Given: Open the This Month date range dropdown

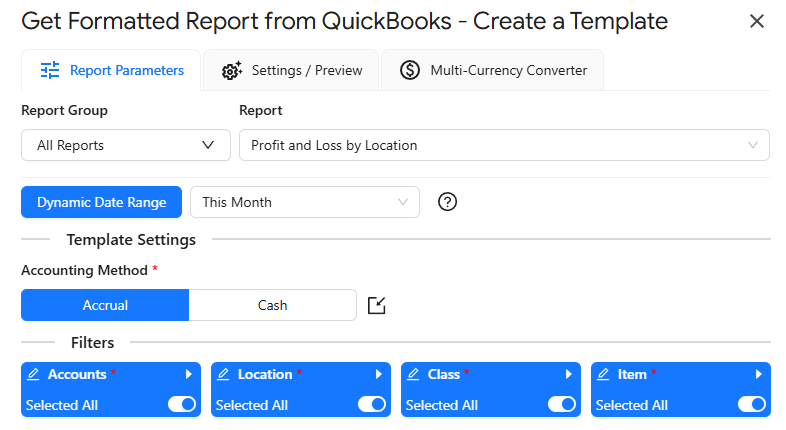Looking at the screenshot, I should (305, 202).
